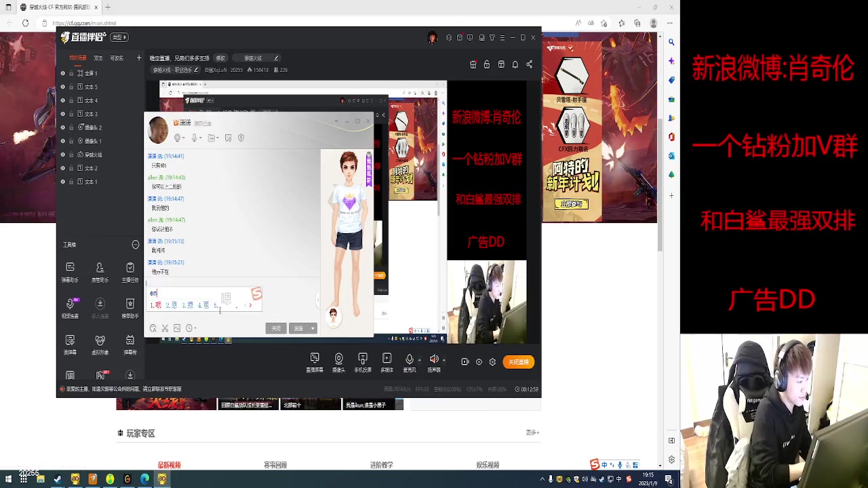The image size is (868, 488).
Task: Open the 赛事回顾 tab on webpage
Action: (x=275, y=465)
